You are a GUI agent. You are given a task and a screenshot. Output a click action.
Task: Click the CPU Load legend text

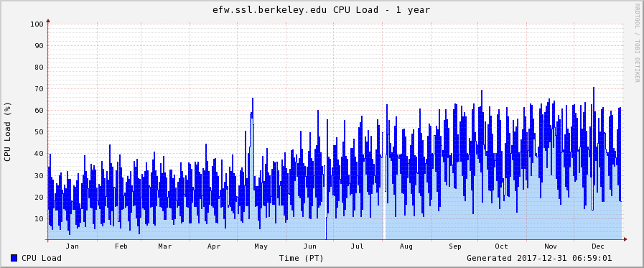click(x=42, y=258)
